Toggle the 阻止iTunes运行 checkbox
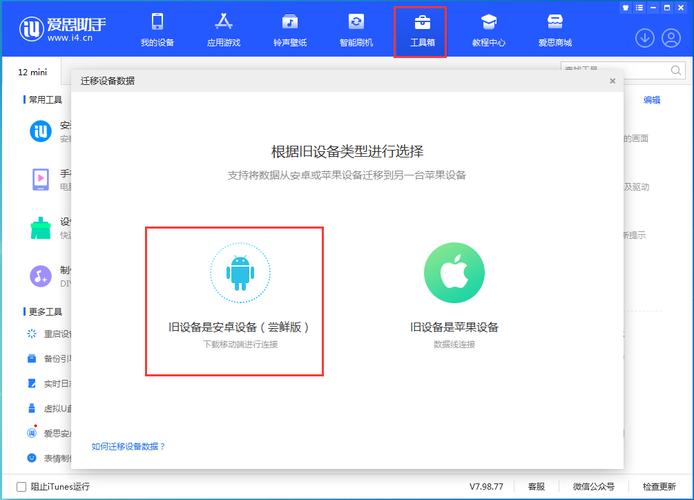This screenshot has height=500, width=694. point(22,487)
